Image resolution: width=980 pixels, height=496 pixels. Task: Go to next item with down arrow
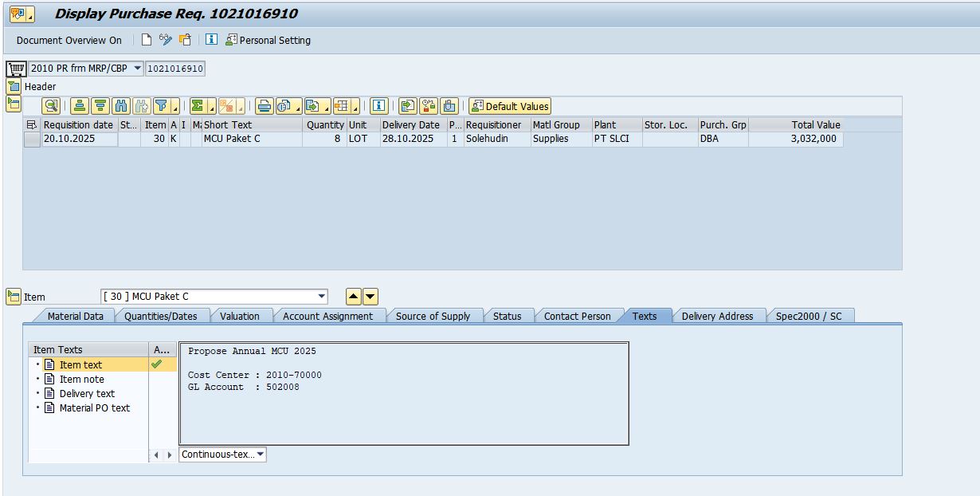point(370,297)
